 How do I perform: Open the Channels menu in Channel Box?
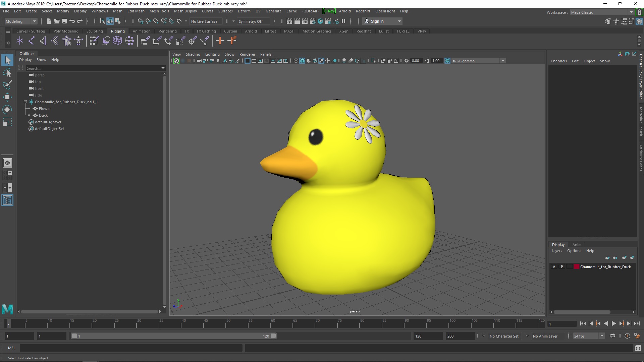(558, 61)
